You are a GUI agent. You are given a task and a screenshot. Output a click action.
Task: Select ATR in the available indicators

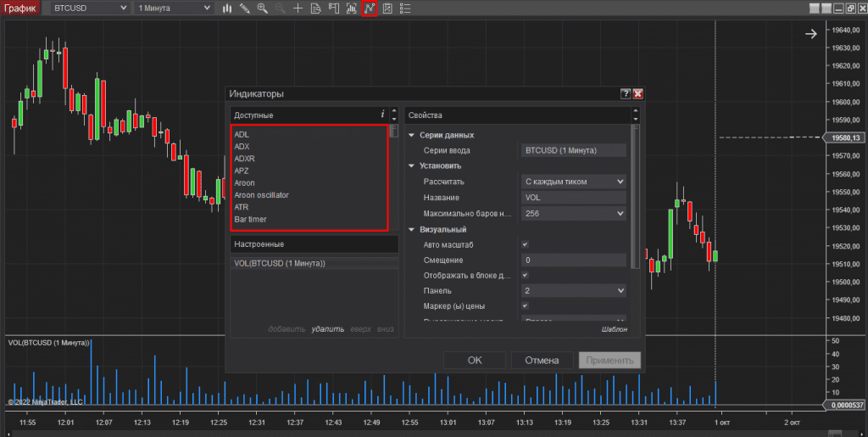[242, 207]
